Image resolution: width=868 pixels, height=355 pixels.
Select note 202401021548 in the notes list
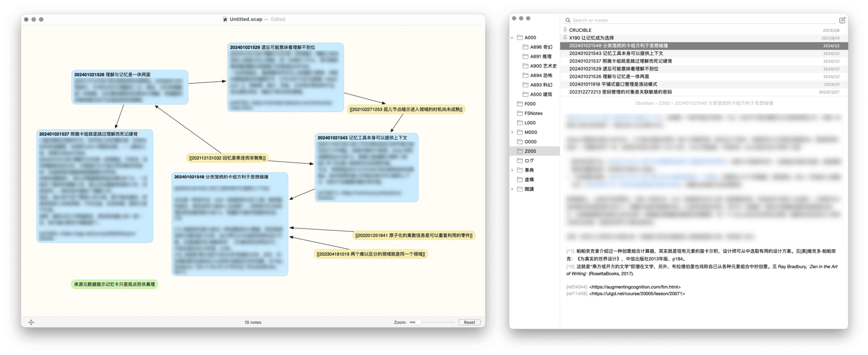[x=704, y=46]
